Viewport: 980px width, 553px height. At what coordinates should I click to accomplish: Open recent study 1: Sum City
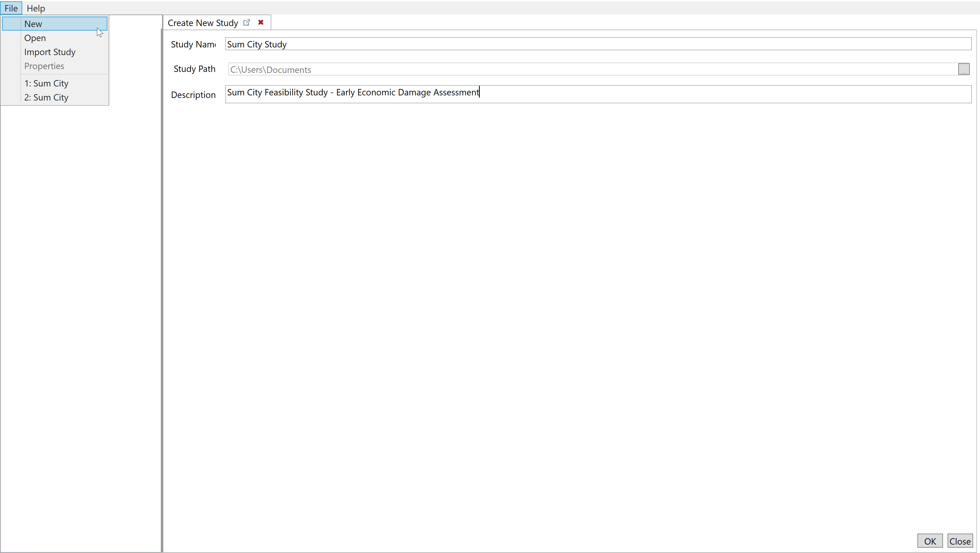coord(46,83)
